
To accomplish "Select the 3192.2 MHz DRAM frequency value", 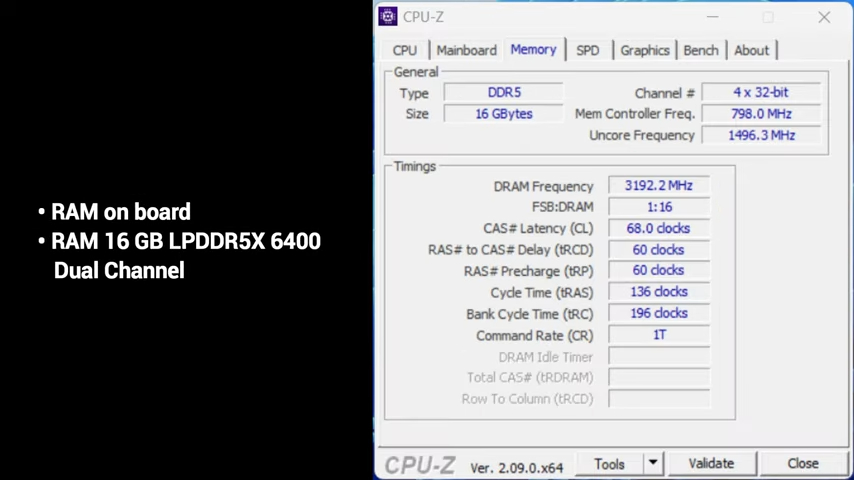I will (659, 186).
